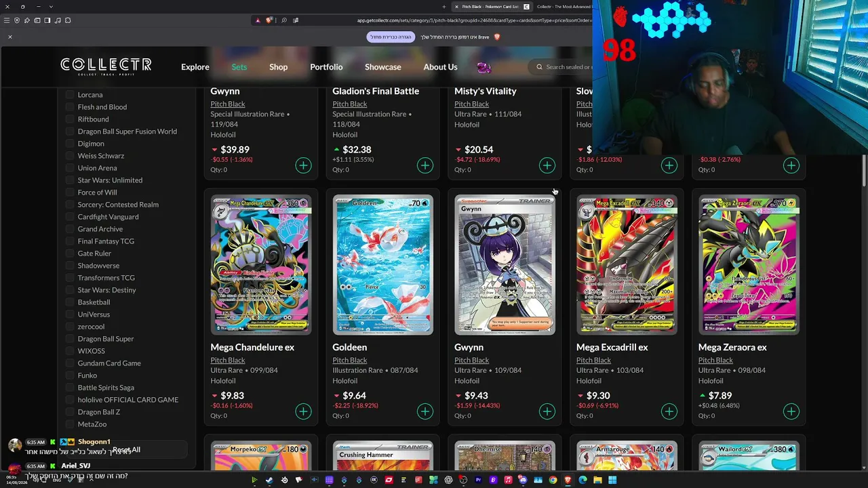Open Brave Shields icon in address bar

point(269,20)
